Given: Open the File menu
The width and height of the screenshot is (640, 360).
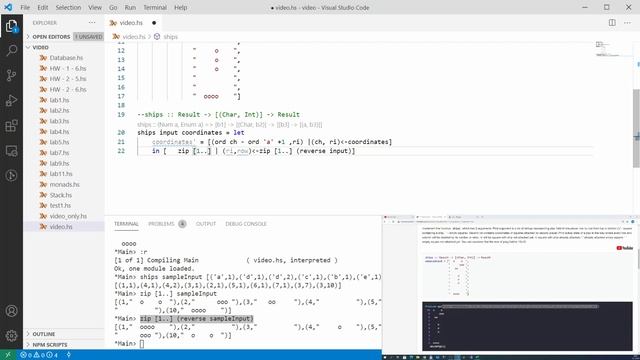Looking at the screenshot, I should pyautogui.click(x=25, y=7).
